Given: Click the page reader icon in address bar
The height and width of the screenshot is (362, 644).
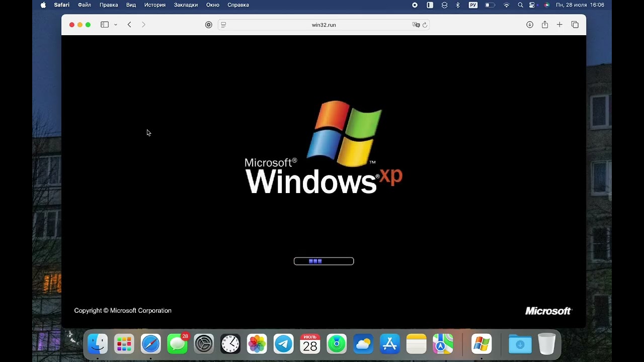Looking at the screenshot, I should coord(224,25).
